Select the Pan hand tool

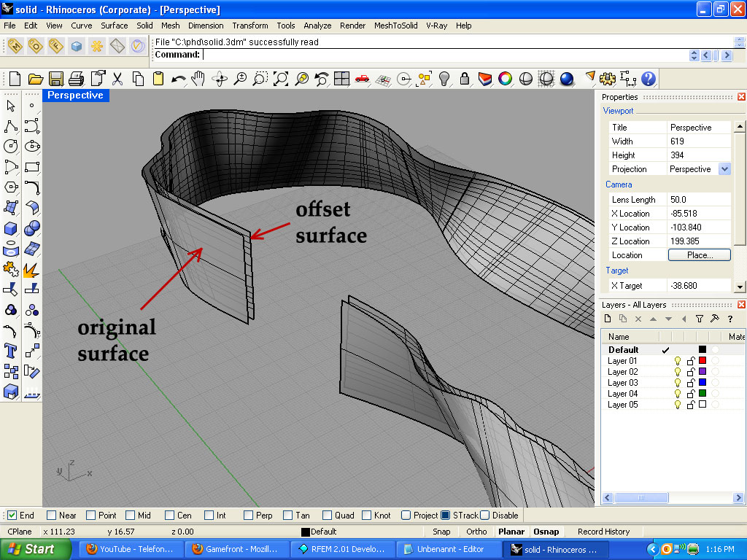(x=198, y=79)
